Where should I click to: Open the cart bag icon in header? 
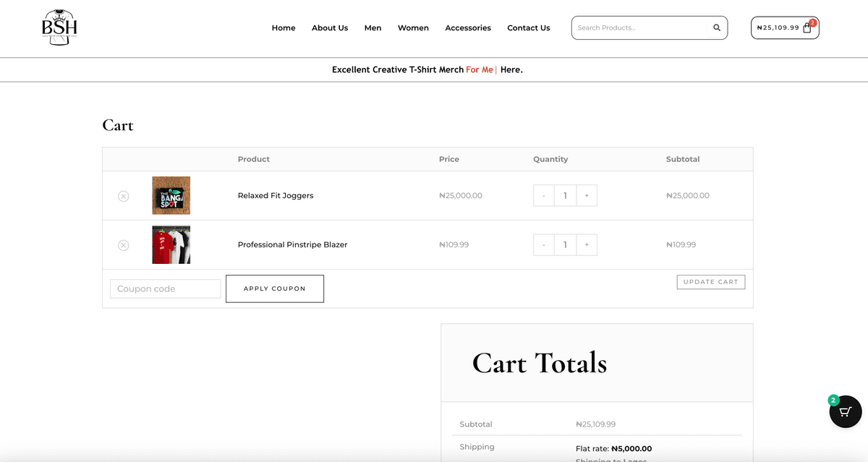point(805,27)
